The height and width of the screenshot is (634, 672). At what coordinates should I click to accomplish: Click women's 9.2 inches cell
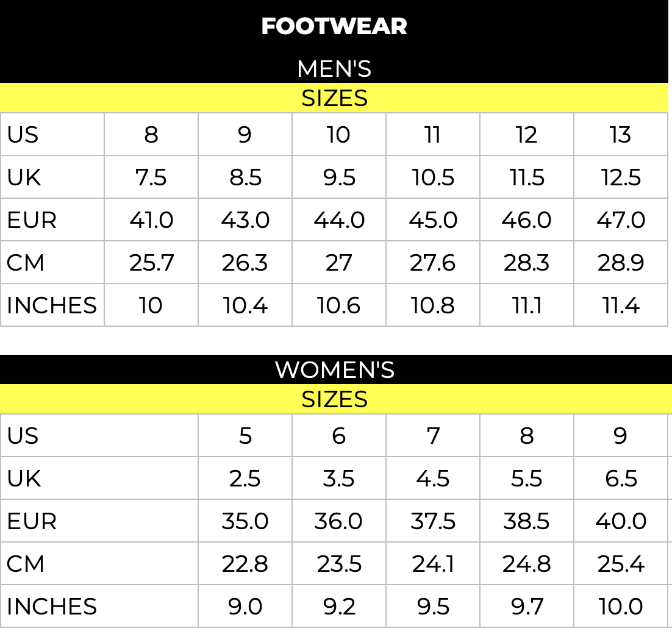pos(338,607)
